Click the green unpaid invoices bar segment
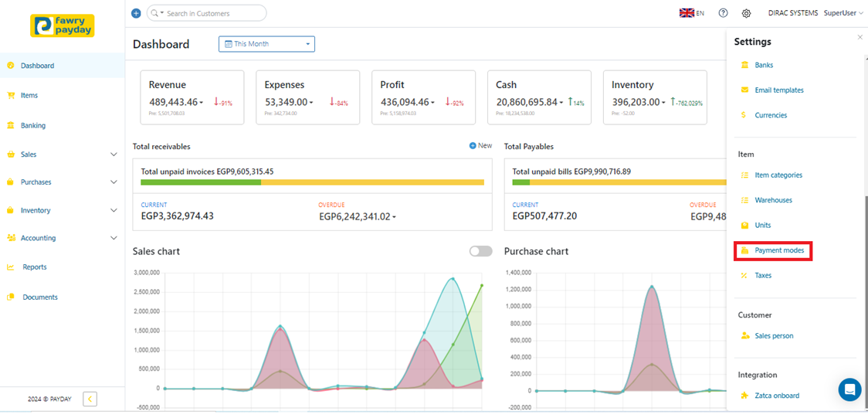 [x=201, y=182]
